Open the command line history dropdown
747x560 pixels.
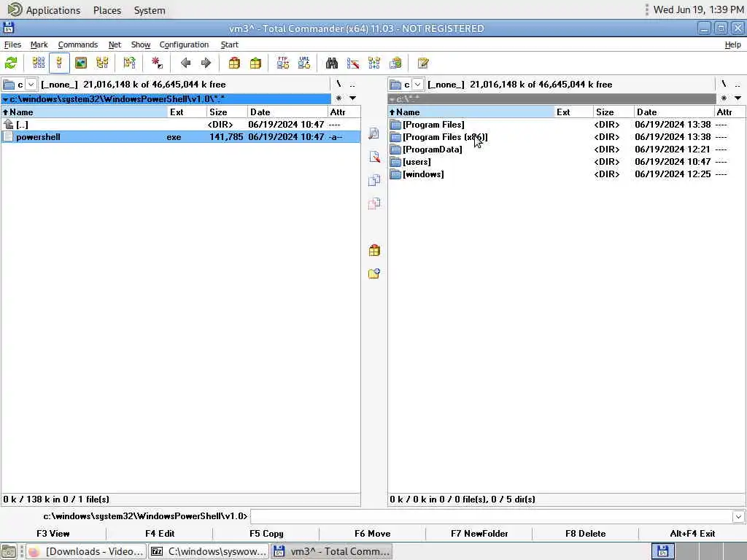tap(738, 516)
